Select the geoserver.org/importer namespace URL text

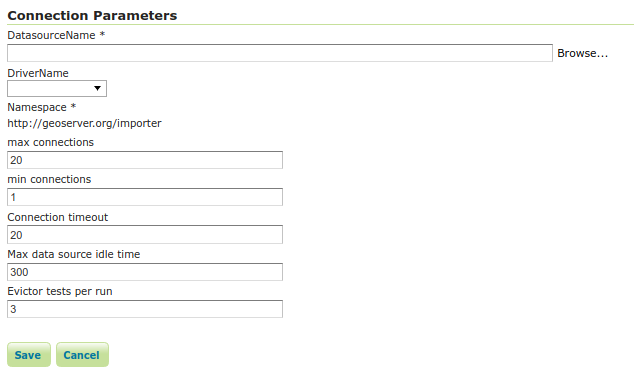click(x=84, y=123)
